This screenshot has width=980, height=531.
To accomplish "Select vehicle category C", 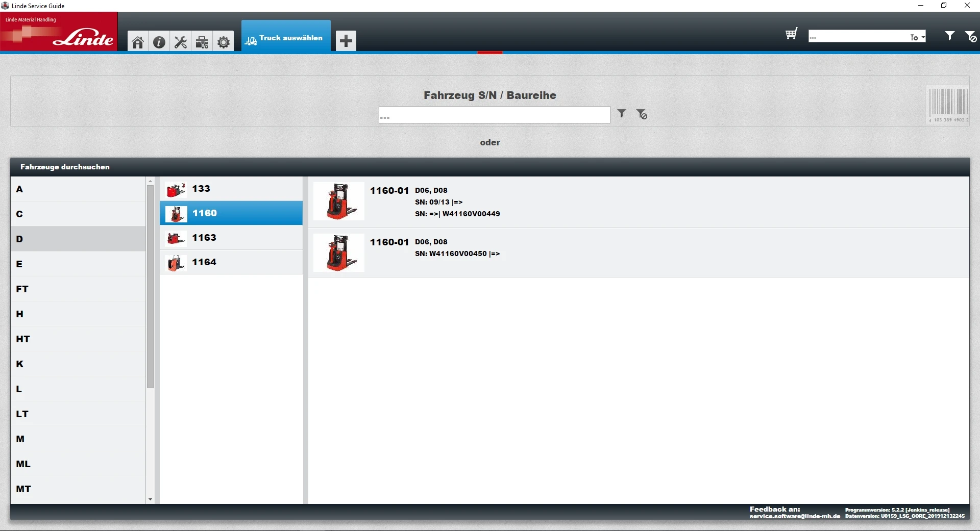I will point(78,214).
